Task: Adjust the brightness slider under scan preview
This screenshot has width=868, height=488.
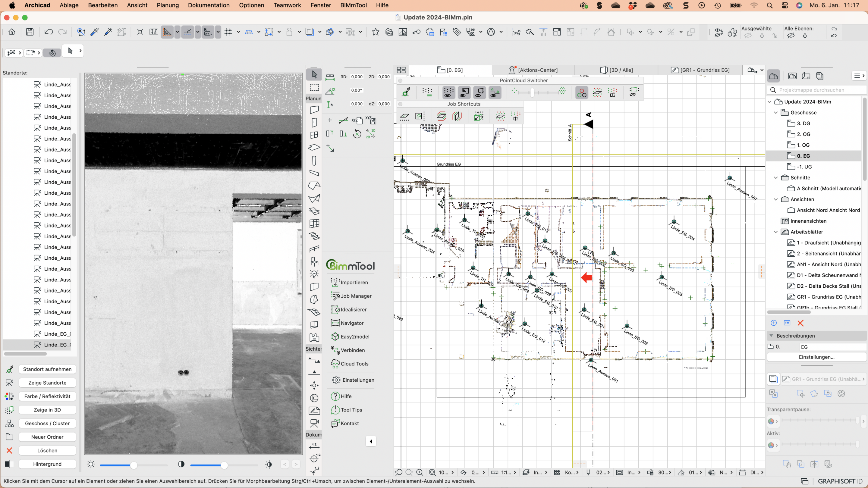Action: pyautogui.click(x=134, y=465)
